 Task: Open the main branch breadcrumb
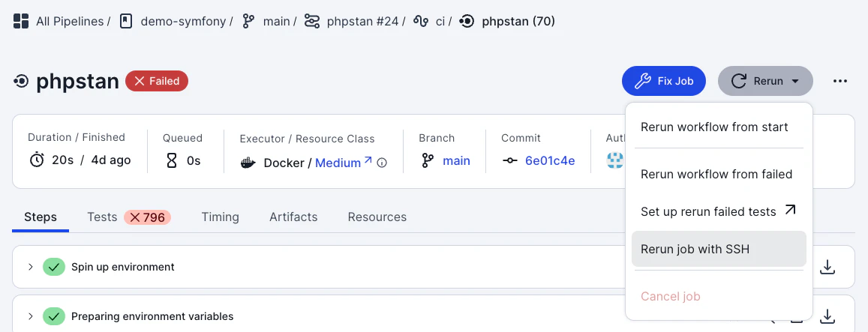click(x=276, y=22)
